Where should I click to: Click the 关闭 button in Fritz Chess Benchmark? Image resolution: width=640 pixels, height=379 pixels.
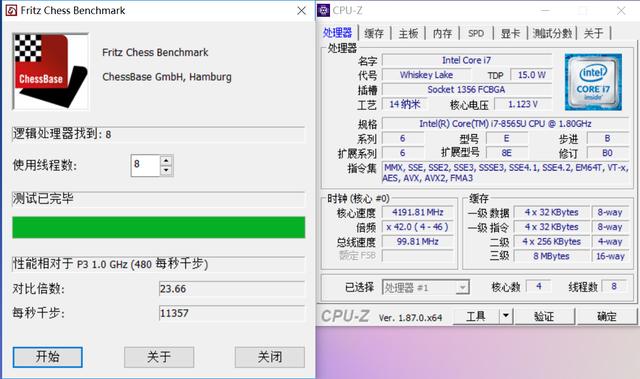(269, 357)
